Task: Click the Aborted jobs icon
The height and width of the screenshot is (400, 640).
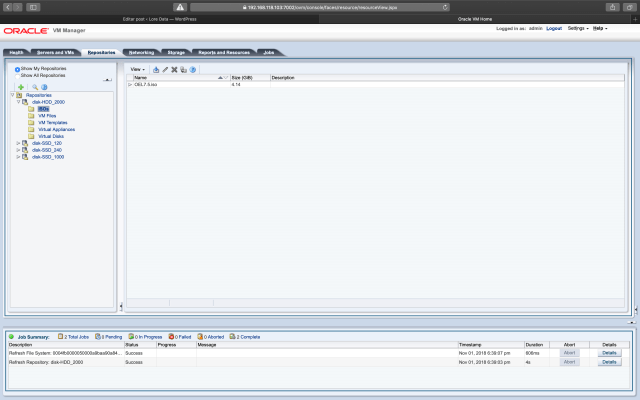Action: [x=200, y=337]
